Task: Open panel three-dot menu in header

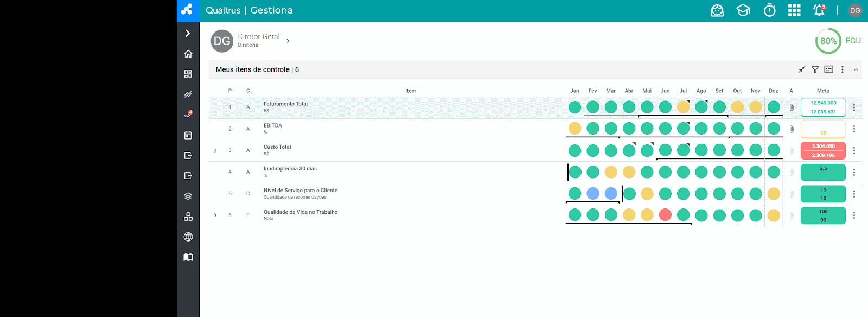Action: (843, 69)
